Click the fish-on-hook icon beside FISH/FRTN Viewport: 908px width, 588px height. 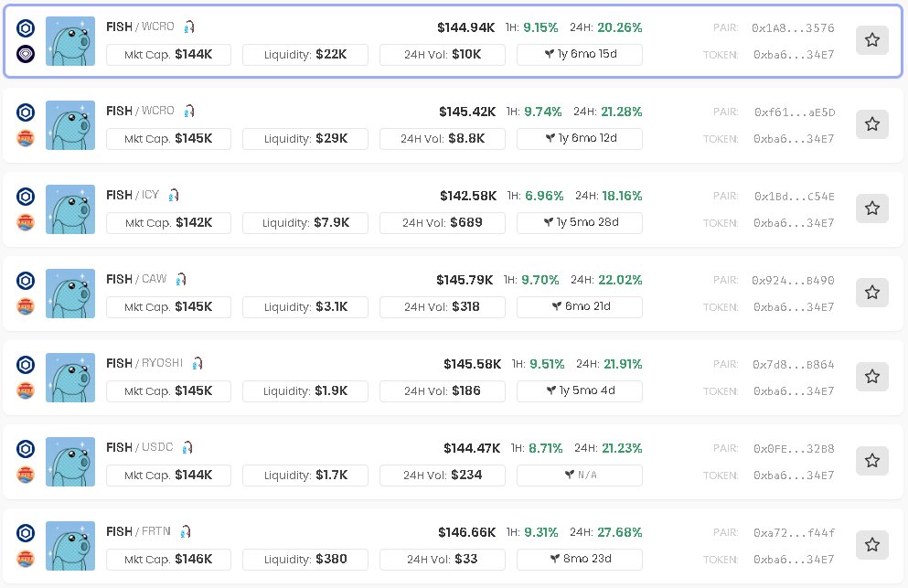coord(185,531)
